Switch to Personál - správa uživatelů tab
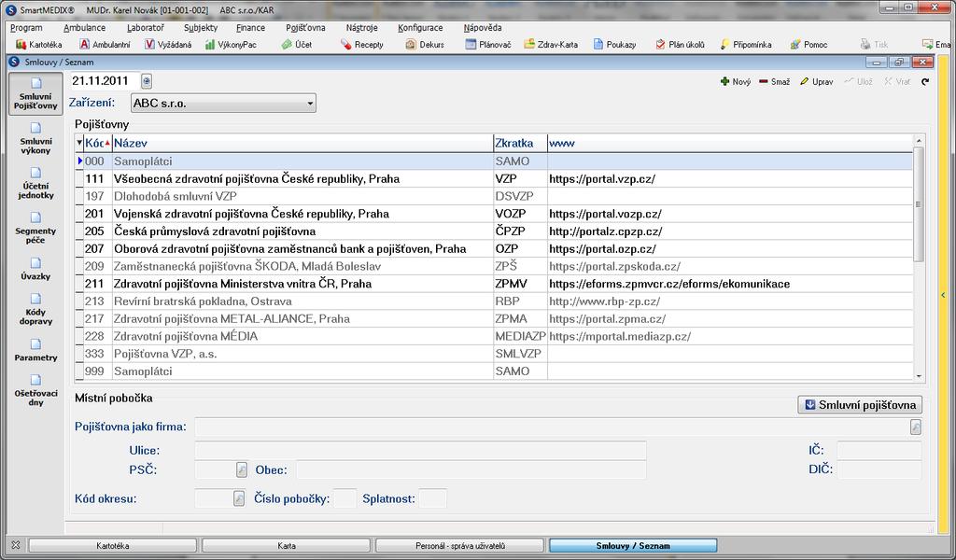This screenshot has width=956, height=560. pyautogui.click(x=459, y=546)
